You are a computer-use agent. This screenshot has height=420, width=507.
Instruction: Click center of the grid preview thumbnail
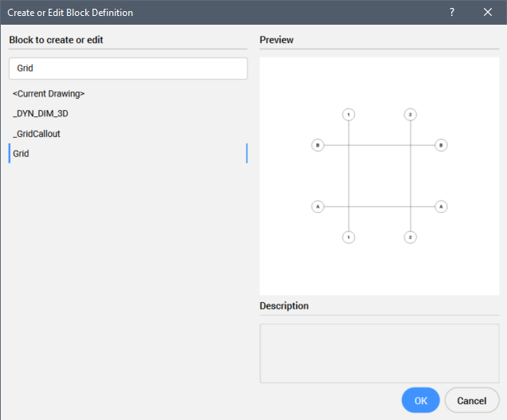point(379,176)
